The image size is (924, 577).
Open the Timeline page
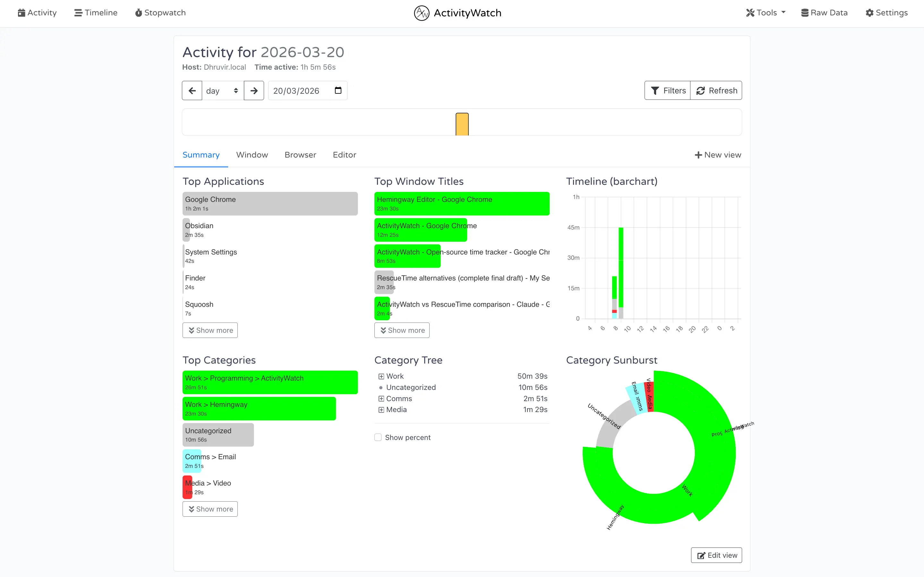96,13
